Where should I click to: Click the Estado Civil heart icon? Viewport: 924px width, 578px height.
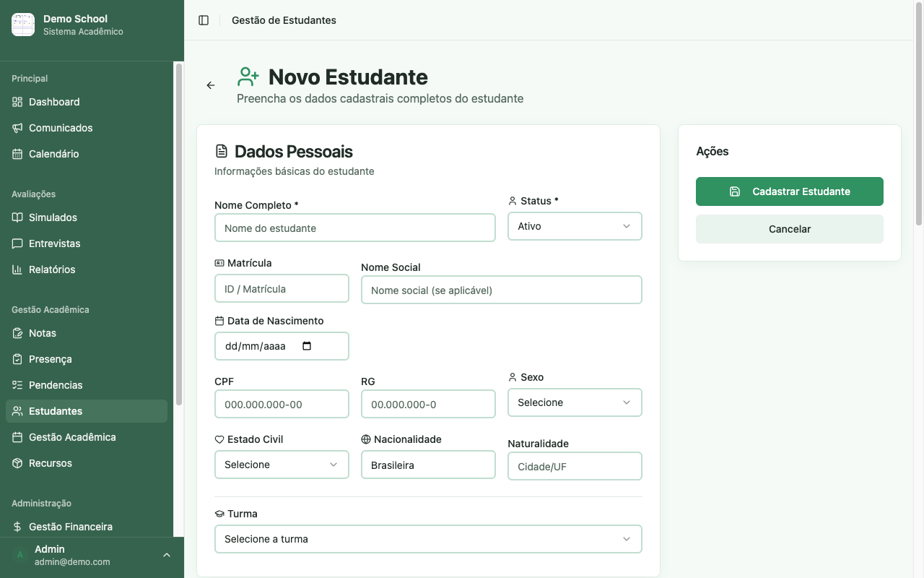pos(219,439)
